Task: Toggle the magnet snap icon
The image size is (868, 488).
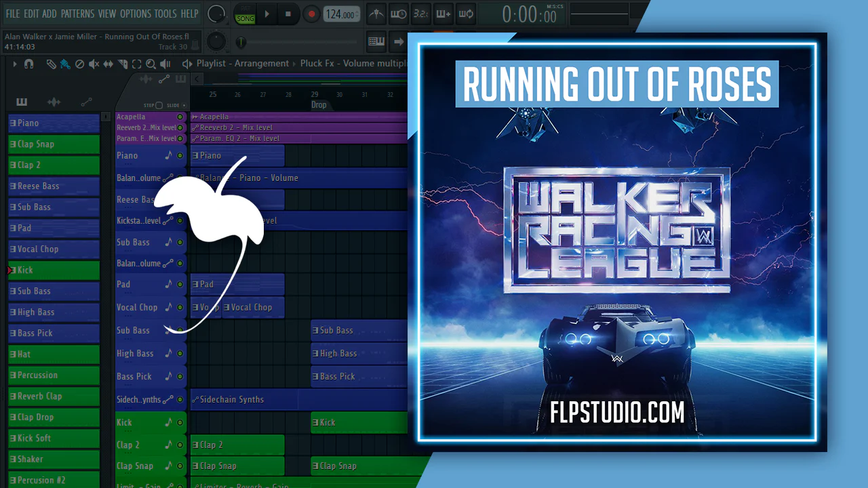Action: (28, 64)
